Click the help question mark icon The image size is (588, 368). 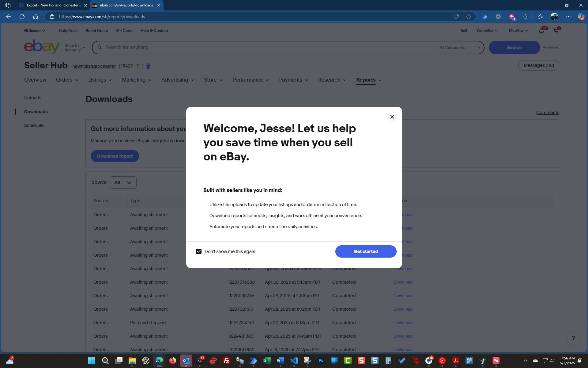573,339
